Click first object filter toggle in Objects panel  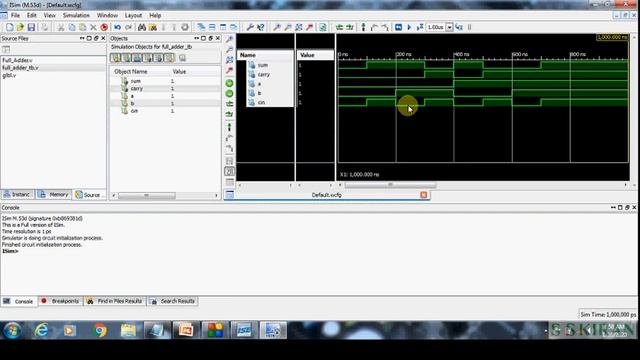coord(116,58)
